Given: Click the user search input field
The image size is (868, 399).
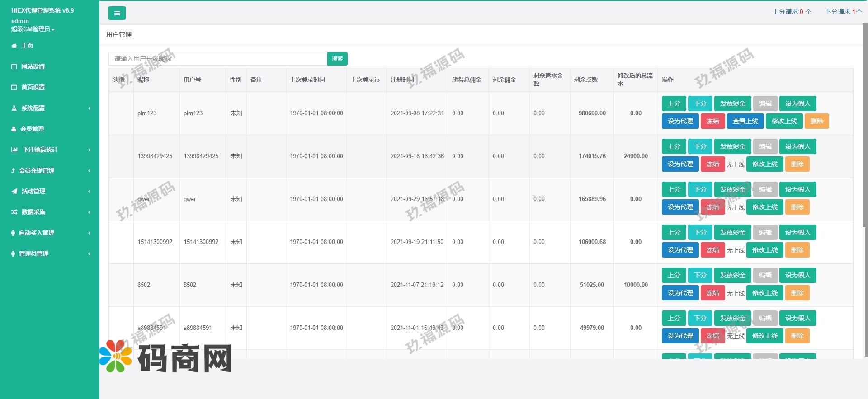Looking at the screenshot, I should click(x=217, y=59).
